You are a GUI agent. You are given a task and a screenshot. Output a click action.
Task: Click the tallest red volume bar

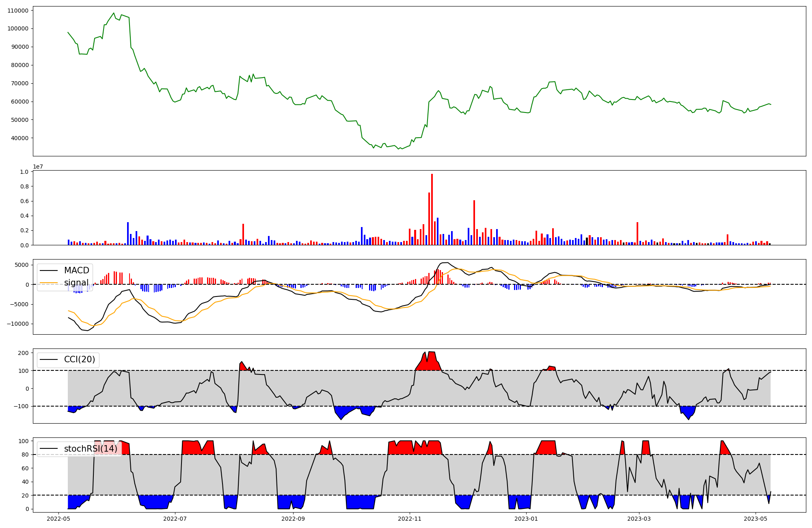tap(432, 209)
